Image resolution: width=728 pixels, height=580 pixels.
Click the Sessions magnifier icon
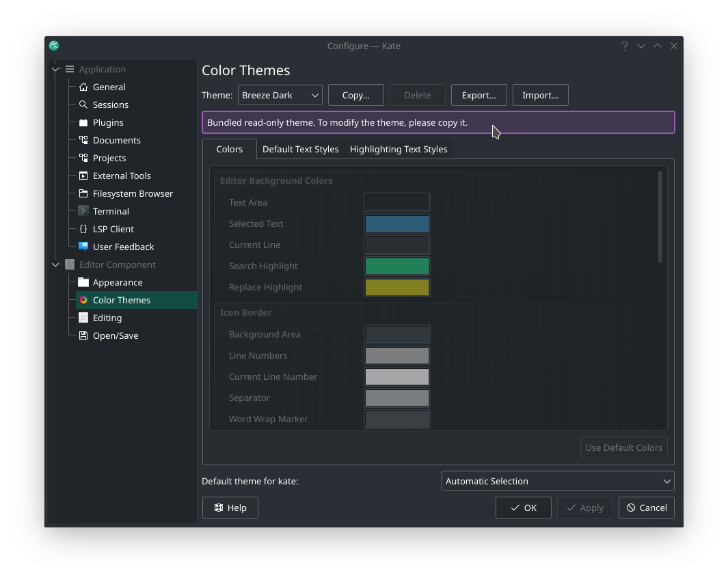[83, 105]
